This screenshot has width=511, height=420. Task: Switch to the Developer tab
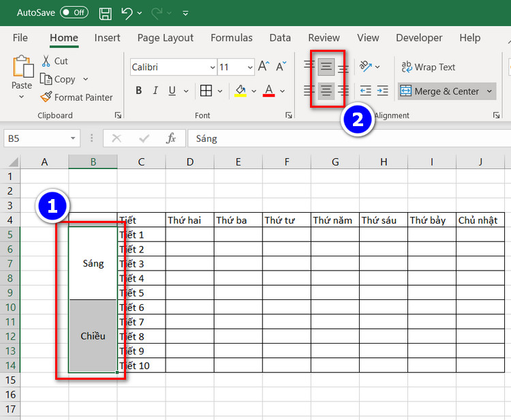(x=419, y=37)
